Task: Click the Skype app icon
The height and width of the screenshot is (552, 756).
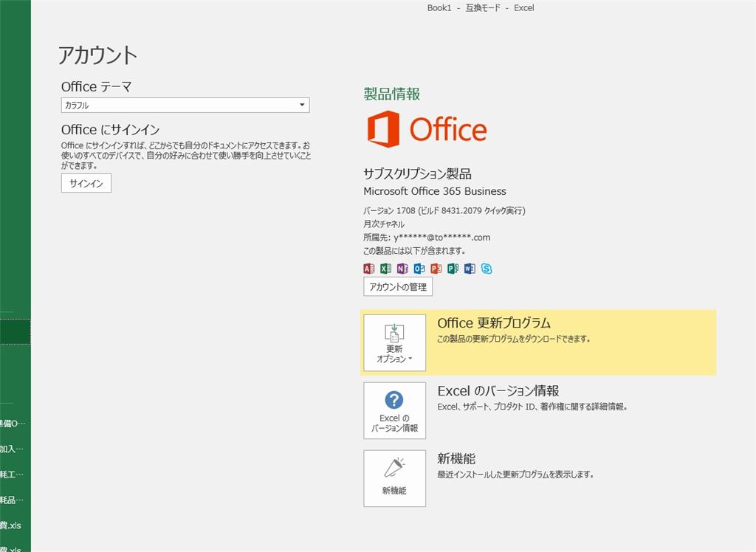Action: 487,269
